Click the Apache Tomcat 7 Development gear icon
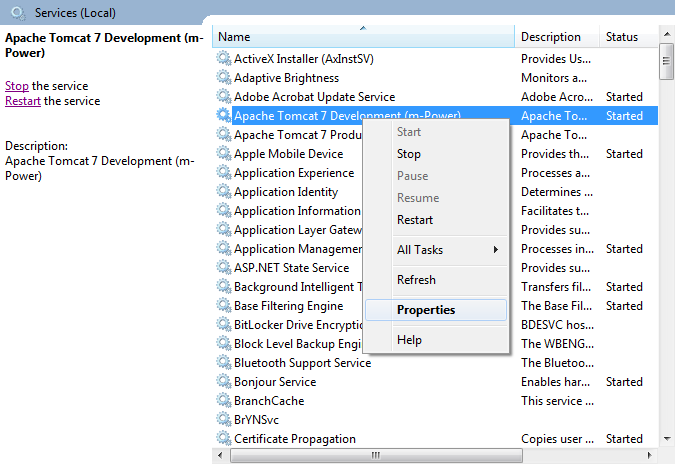675x464 pixels. point(223,115)
